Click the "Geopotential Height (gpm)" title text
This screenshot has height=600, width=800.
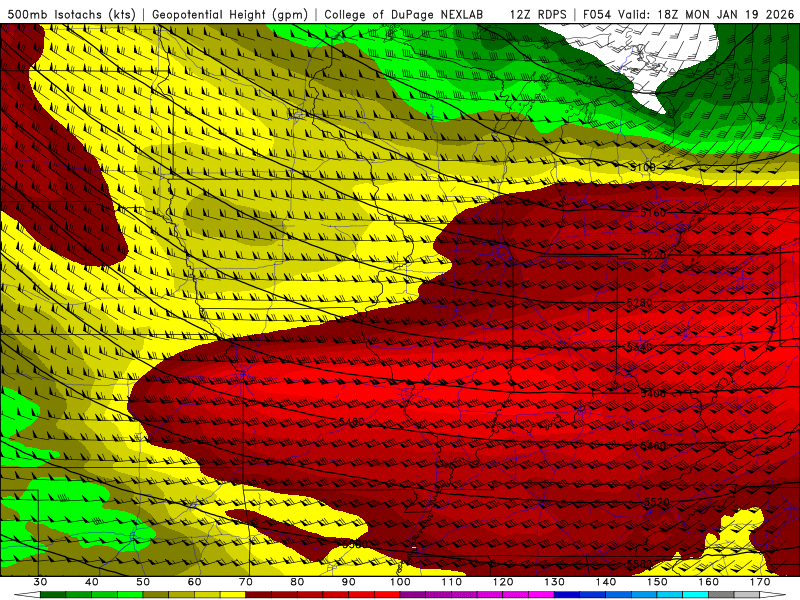click(x=230, y=14)
